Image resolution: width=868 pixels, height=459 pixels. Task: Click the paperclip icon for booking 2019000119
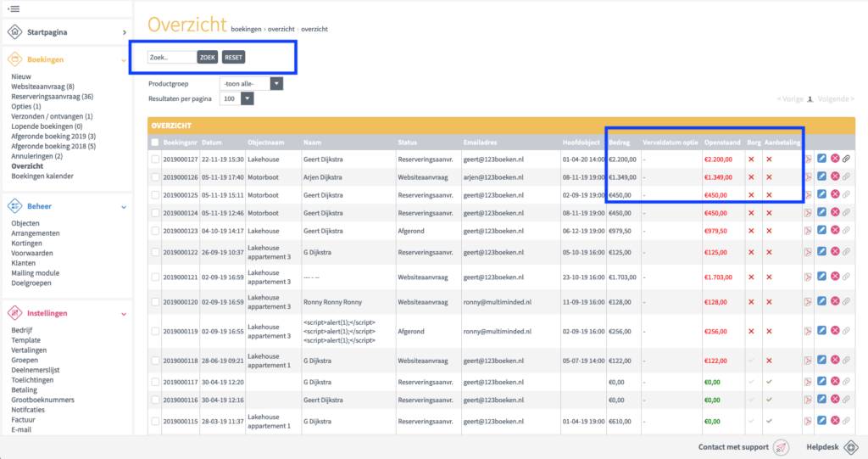point(847,331)
